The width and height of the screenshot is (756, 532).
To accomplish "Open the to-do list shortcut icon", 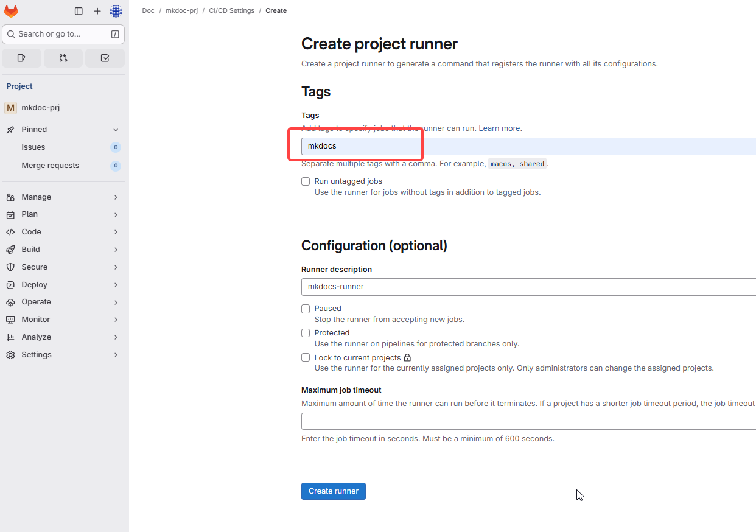I will tap(105, 58).
